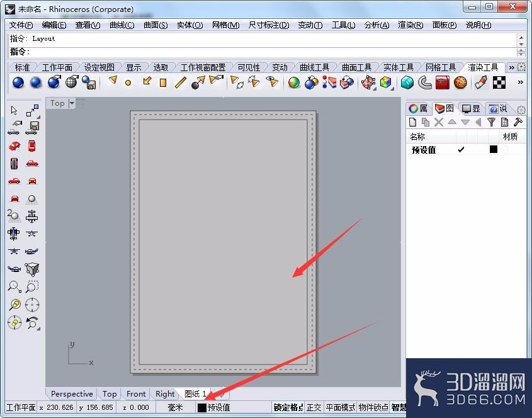Click the move layer down triangle
Image resolution: width=532 pixels, height=418 pixels.
465,122
